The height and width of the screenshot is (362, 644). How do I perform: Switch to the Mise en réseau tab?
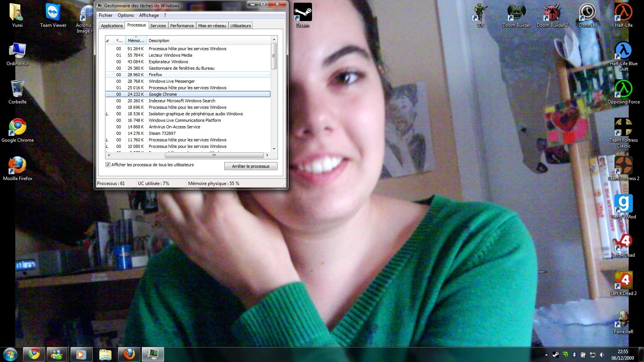click(x=212, y=26)
